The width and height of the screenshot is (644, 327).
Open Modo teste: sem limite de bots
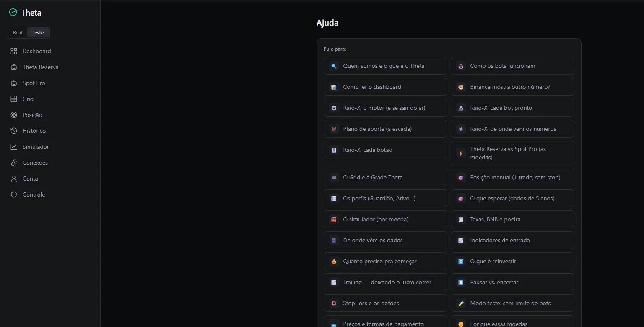coord(512,303)
